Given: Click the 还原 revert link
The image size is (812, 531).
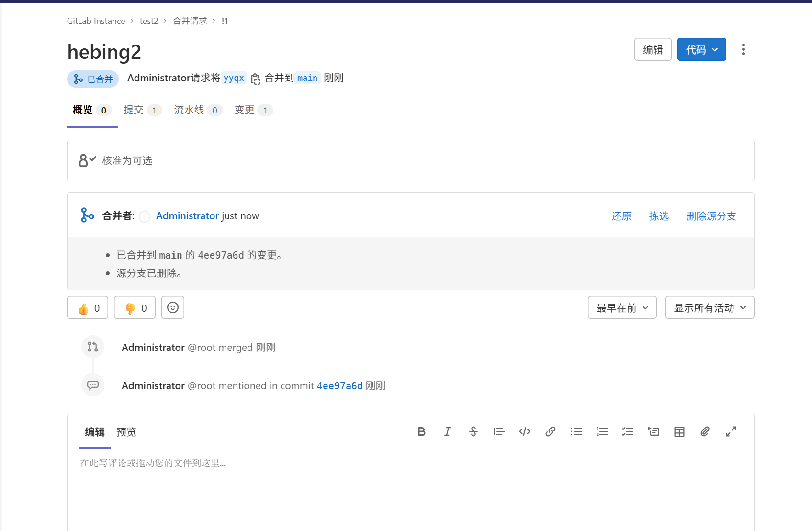Looking at the screenshot, I should point(621,216).
